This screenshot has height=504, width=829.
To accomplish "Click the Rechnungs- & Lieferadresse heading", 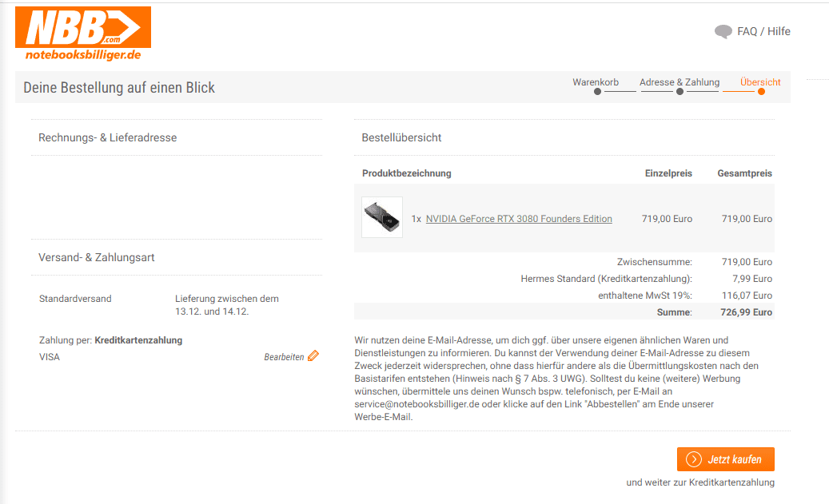I will (x=107, y=137).
